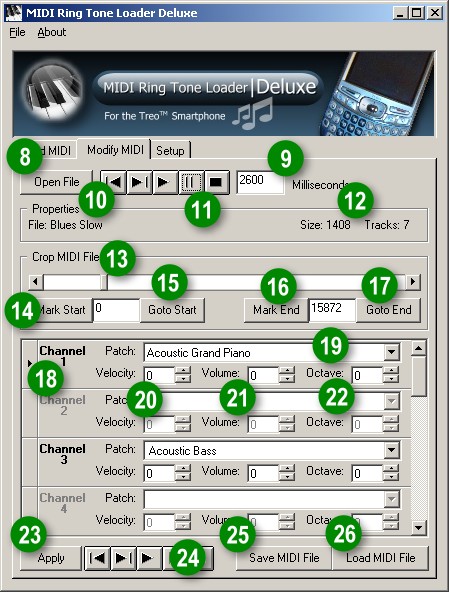The width and height of the screenshot is (449, 592).
Task: Decrease Channel 1 Octave with down spinner
Action: [391, 379]
